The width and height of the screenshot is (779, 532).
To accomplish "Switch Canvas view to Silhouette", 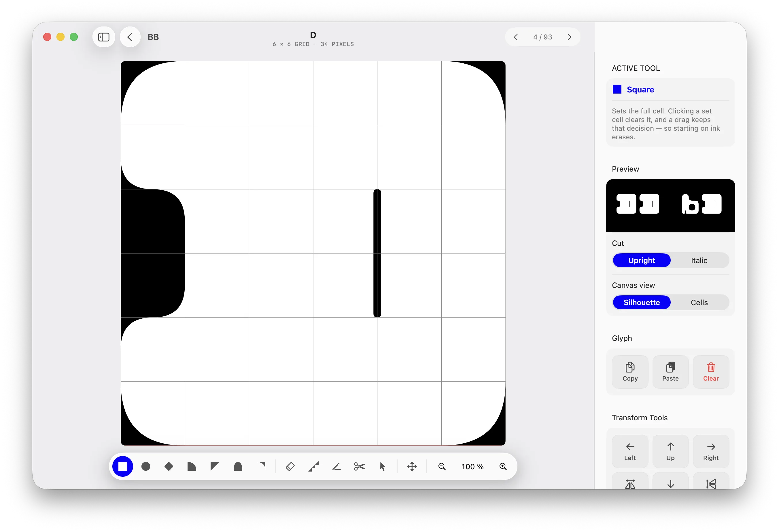I will point(642,303).
